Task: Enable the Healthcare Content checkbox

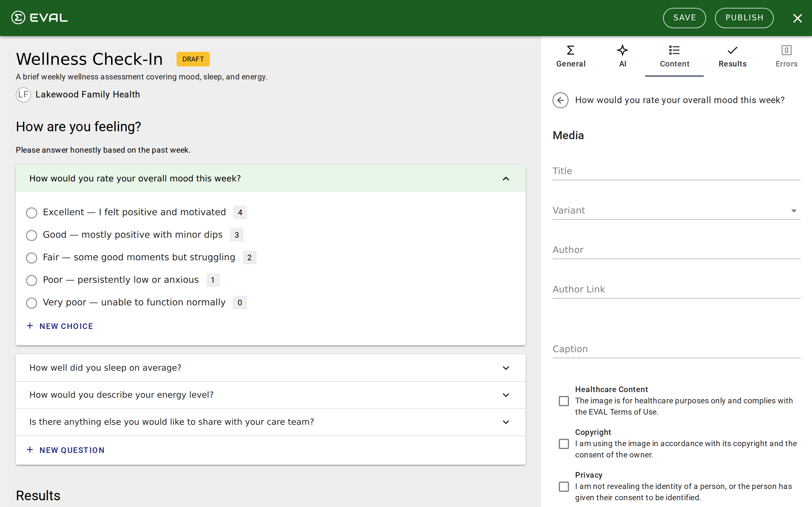Action: pyautogui.click(x=564, y=401)
